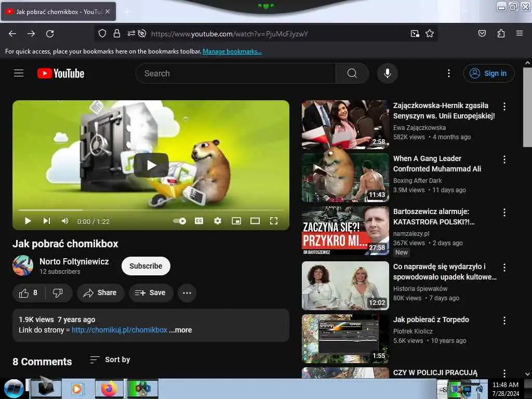Click the Sign in button
Viewport: 532px width, 399px height.
click(489, 73)
